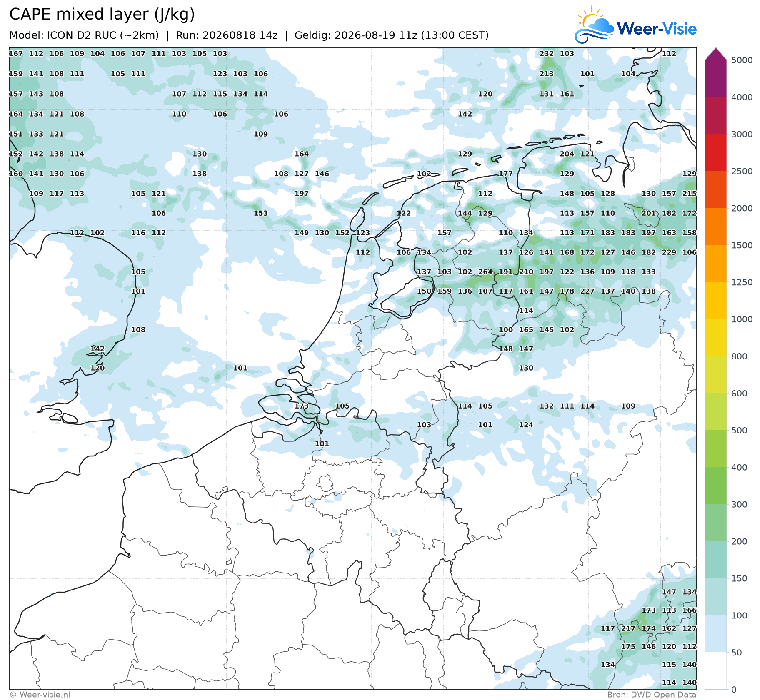This screenshot has width=760, height=700.
Task: Click the 217 value in the southeast corner
Action: click(x=628, y=628)
